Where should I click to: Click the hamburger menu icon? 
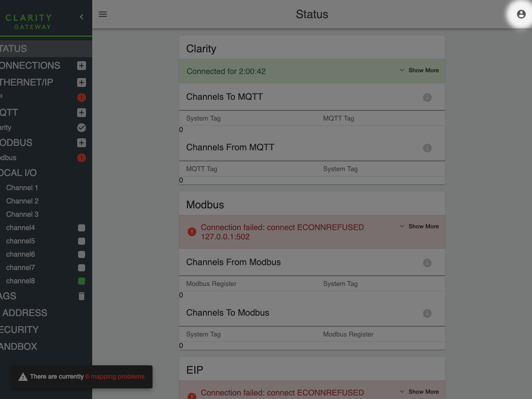(x=103, y=14)
